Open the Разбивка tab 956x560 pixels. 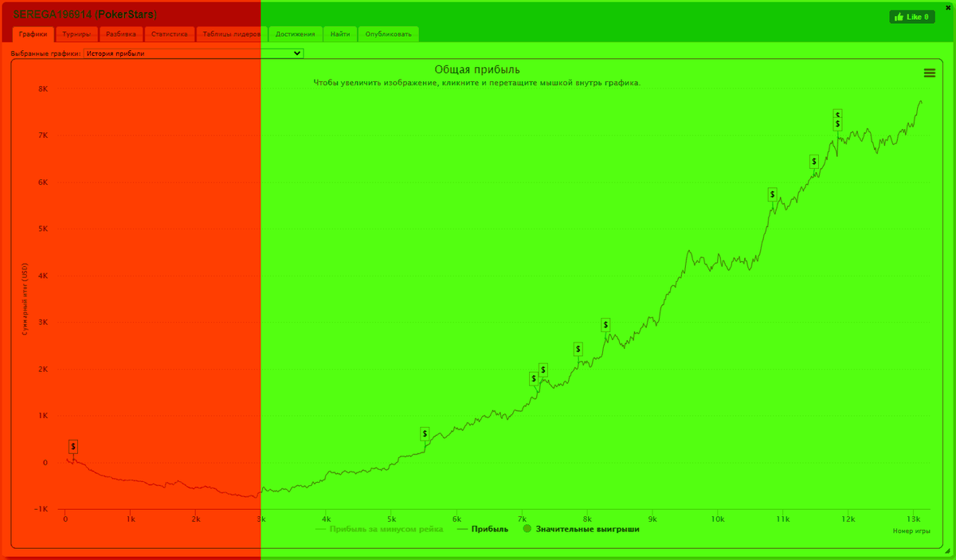121,34
